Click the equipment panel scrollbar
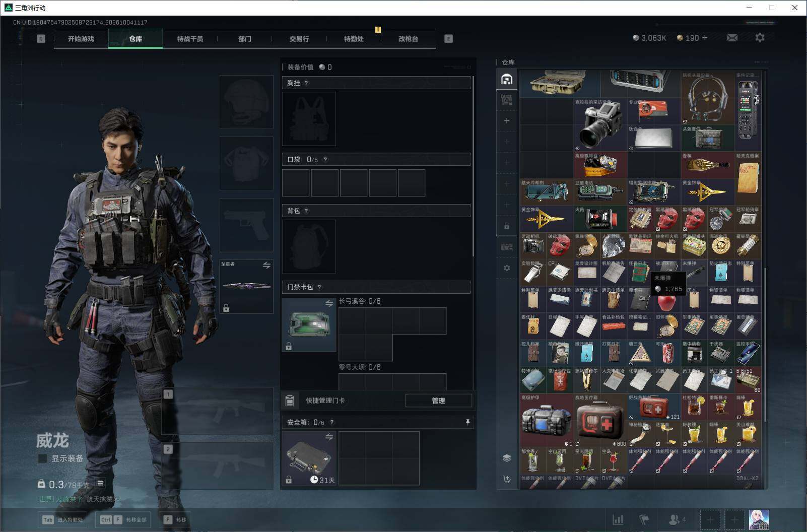 [x=474, y=166]
